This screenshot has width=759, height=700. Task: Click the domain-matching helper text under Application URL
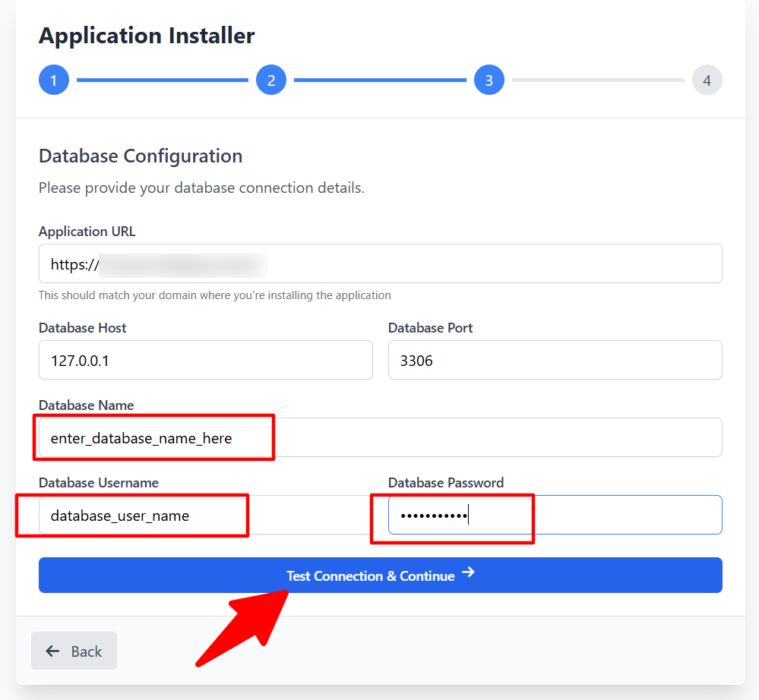point(214,295)
